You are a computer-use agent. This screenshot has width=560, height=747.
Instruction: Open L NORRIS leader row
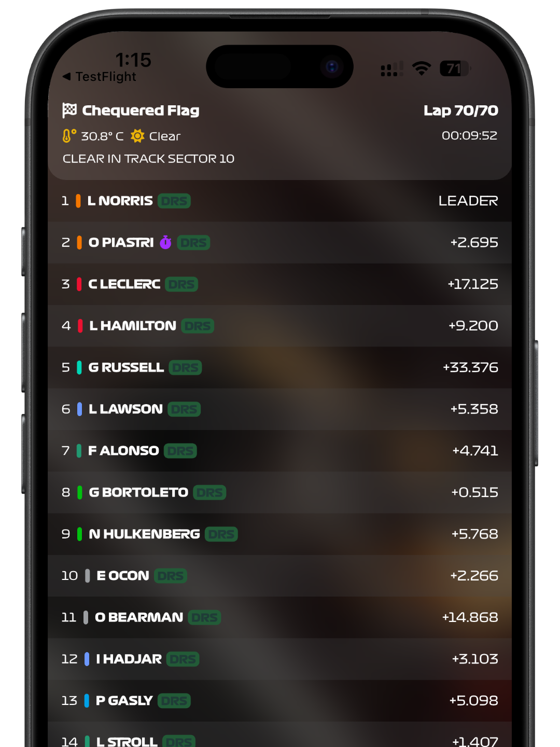280,201
